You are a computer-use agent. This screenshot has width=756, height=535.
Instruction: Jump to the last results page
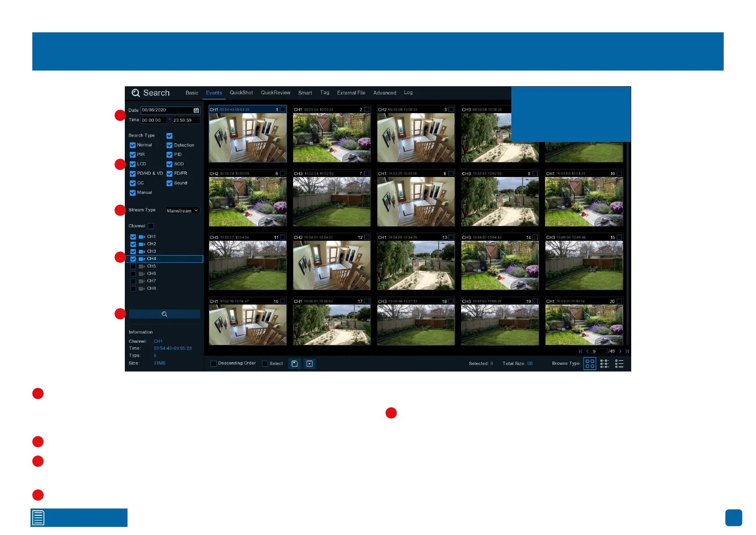pos(627,351)
